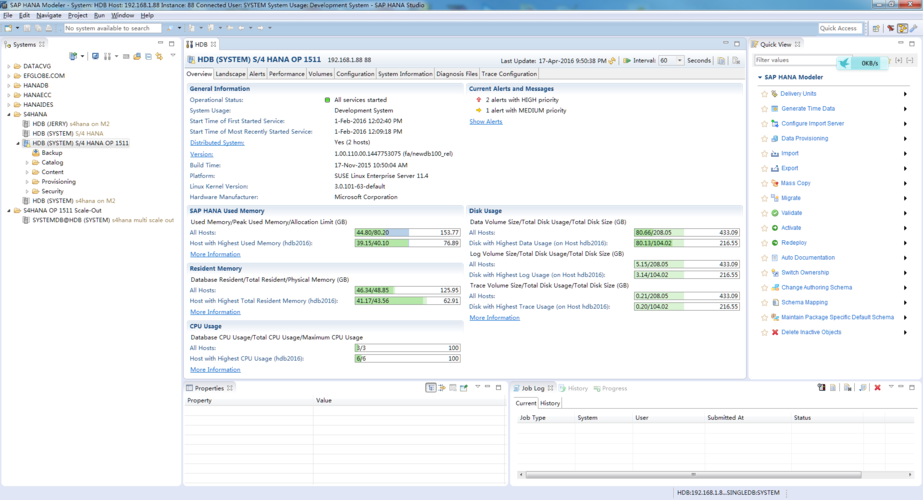This screenshot has width=923, height=500.
Task: Click the Configure Import Server icon
Action: pos(775,124)
